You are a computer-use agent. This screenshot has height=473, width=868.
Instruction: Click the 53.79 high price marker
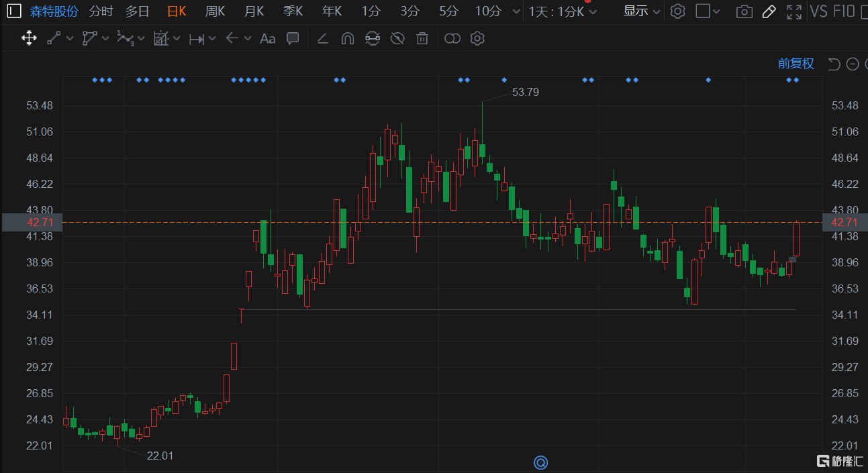pos(525,92)
